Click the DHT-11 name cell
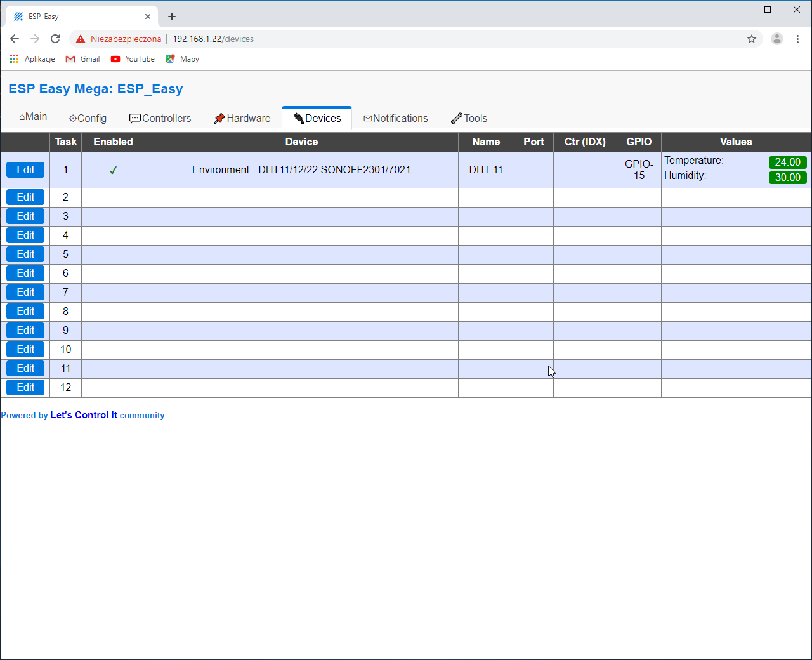This screenshot has height=660, width=812. click(x=486, y=169)
